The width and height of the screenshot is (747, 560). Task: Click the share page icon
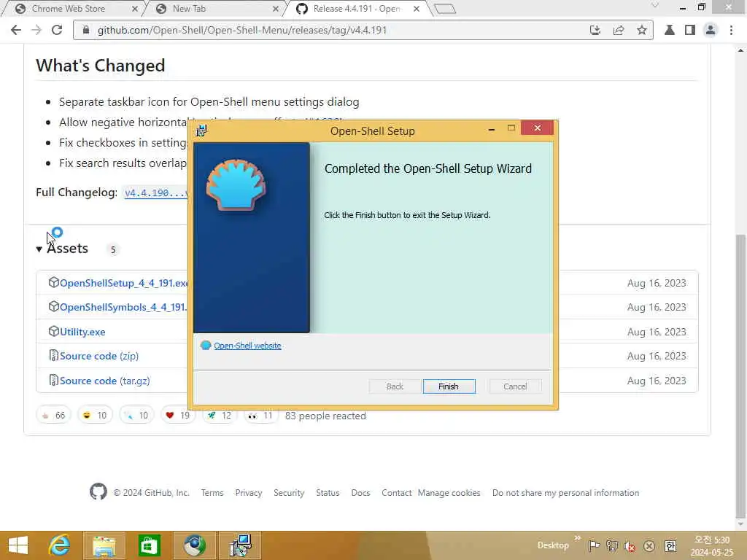(619, 30)
